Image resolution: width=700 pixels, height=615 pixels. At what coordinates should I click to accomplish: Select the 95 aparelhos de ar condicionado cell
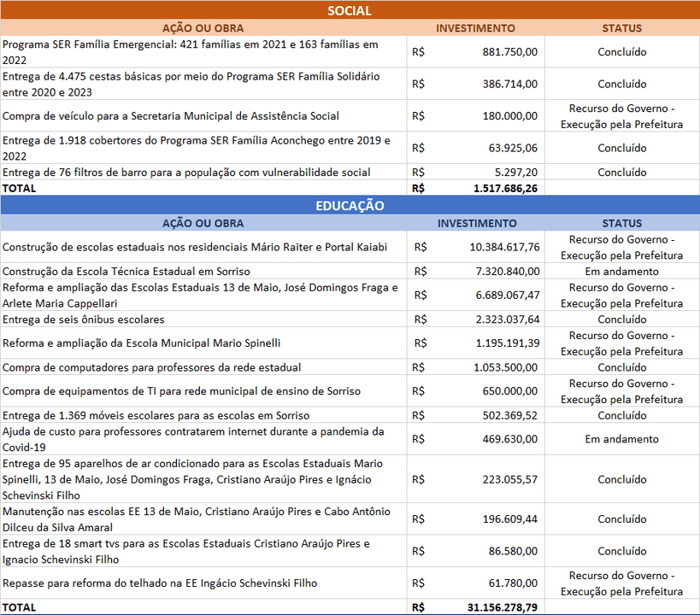[203, 479]
